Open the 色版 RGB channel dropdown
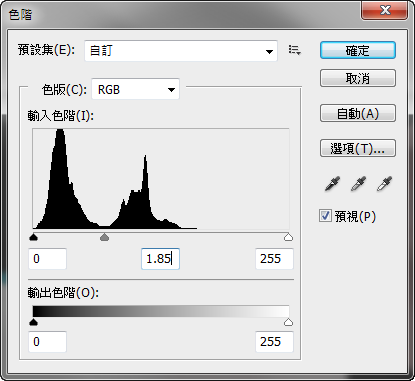Image resolution: width=415 pixels, height=381 pixels. click(x=135, y=89)
